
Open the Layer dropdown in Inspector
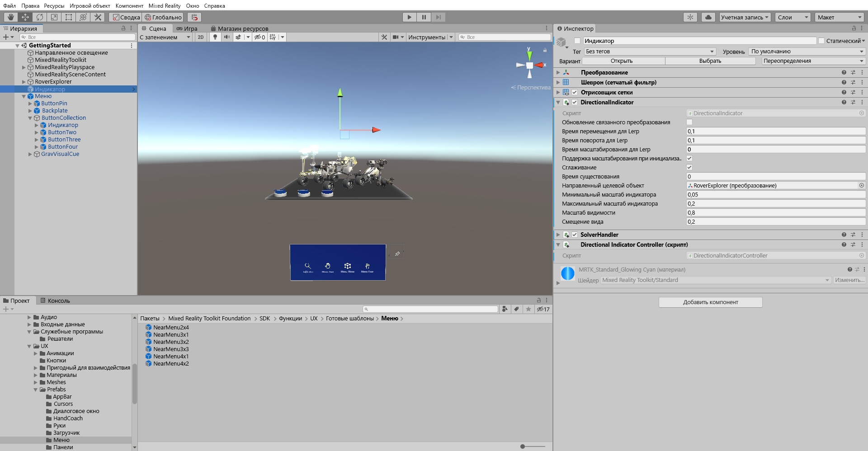[x=807, y=52]
